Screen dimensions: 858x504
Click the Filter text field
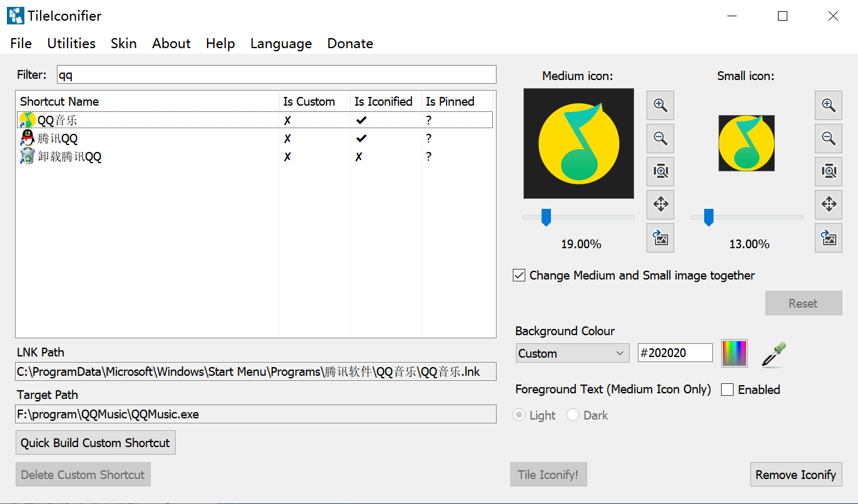(x=276, y=74)
